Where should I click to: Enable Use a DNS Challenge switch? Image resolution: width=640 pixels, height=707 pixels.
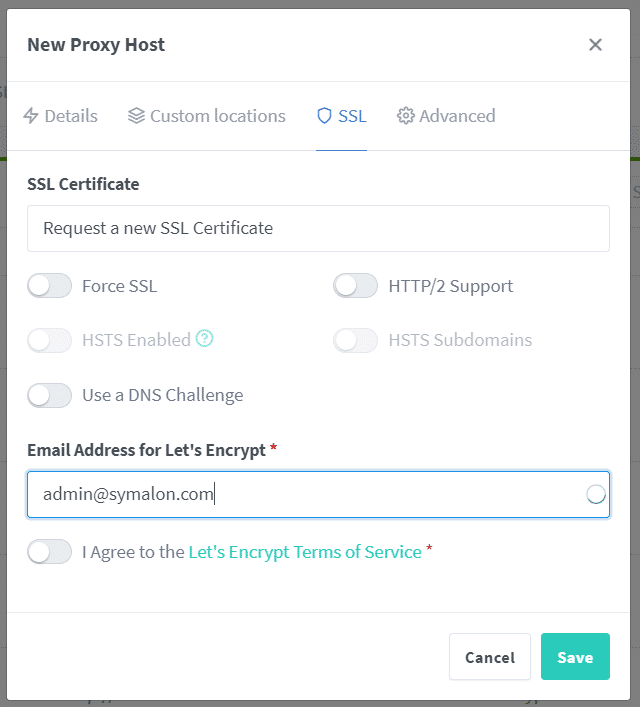coord(50,395)
